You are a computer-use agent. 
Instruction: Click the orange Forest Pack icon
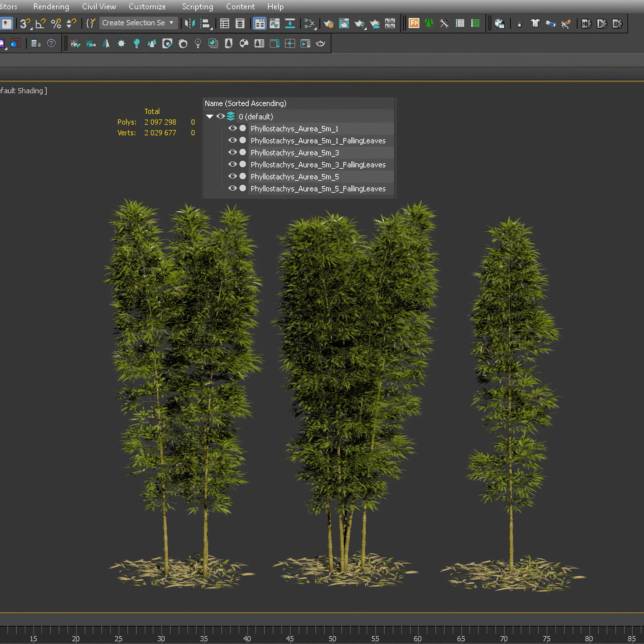pyautogui.click(x=414, y=23)
